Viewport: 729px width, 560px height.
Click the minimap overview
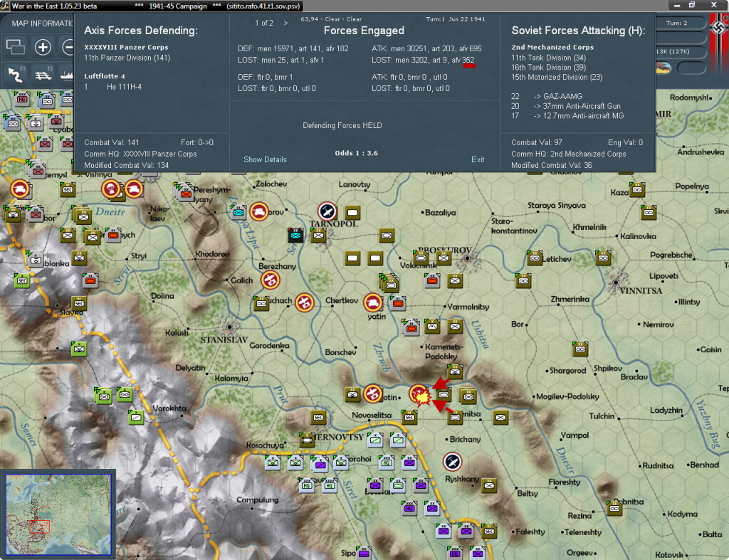[58, 514]
